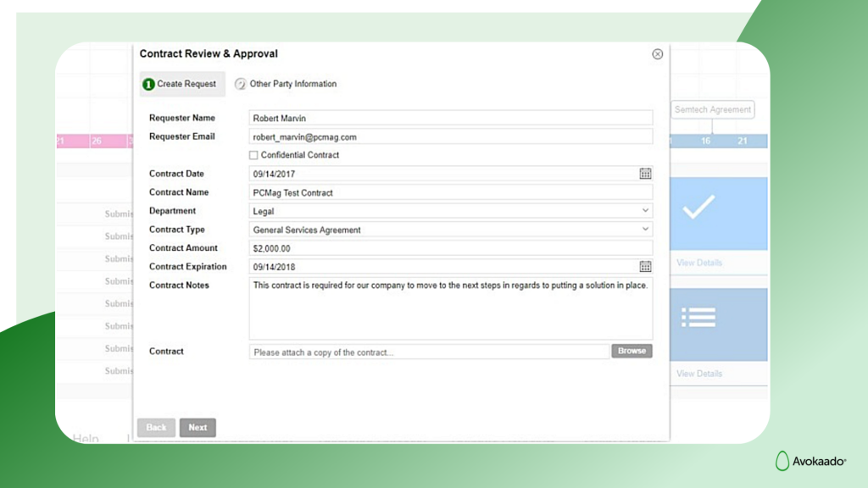This screenshot has width=868, height=488.
Task: Enable the Confidential Contract checkbox
Action: coord(252,155)
